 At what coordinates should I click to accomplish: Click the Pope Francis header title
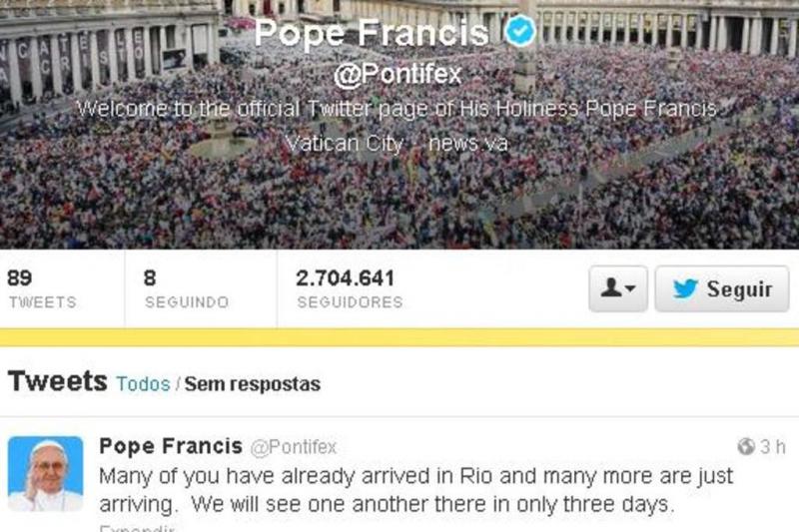pos(372,32)
